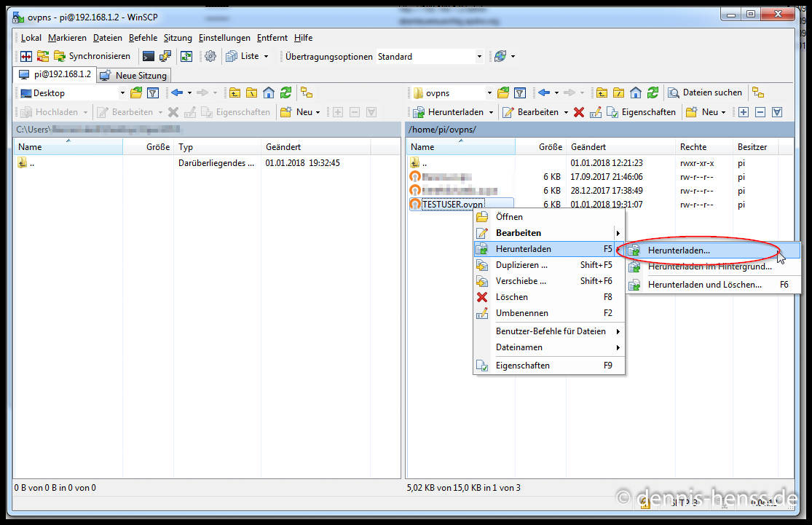The height and width of the screenshot is (525, 812).
Task: Expand the Liste dropdown arrow
Action: coord(267,57)
